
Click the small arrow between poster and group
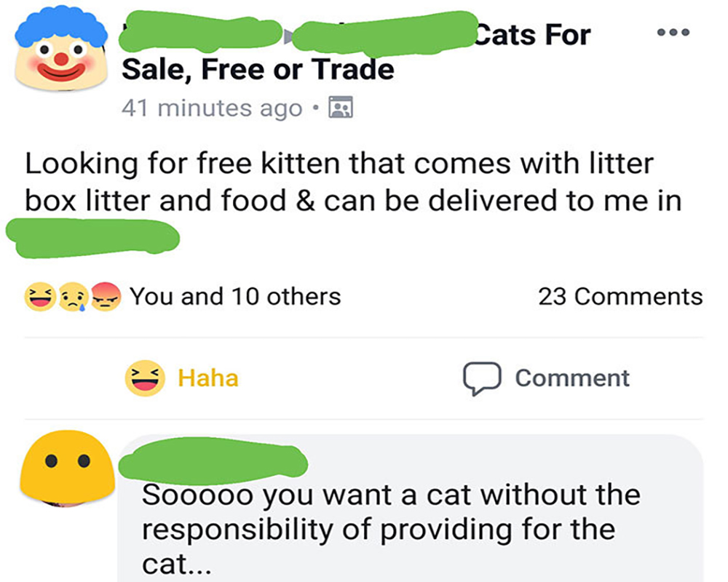point(291,33)
